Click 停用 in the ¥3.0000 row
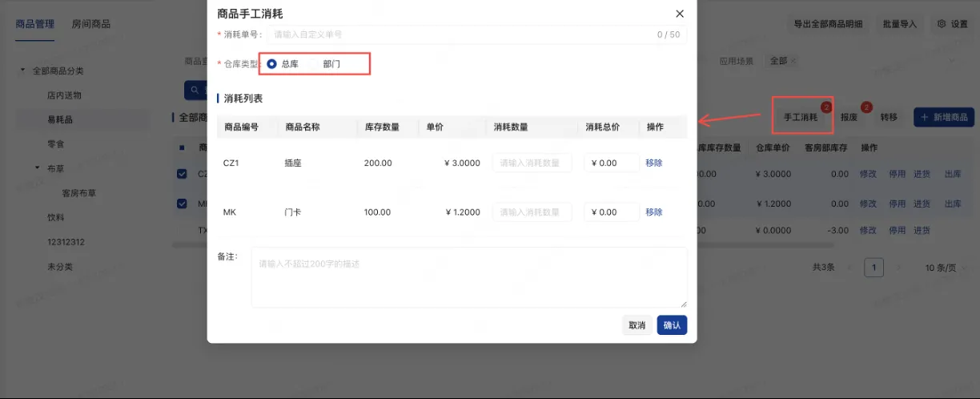This screenshot has height=399, width=980. coord(897,174)
